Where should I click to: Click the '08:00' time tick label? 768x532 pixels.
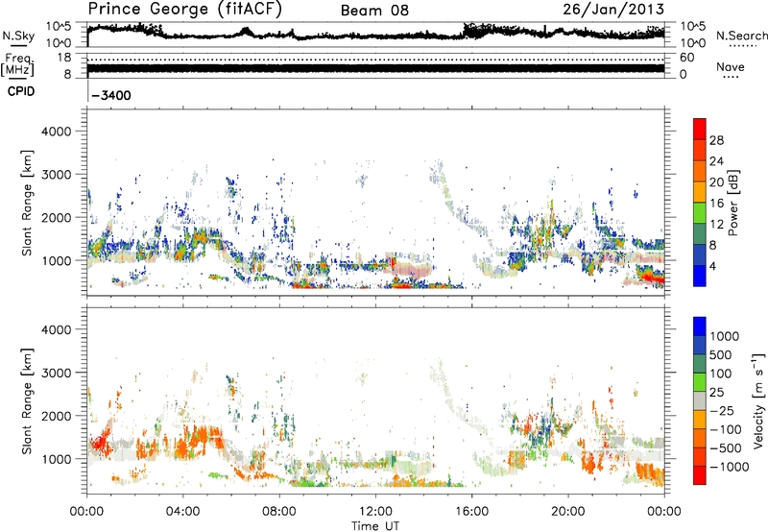(x=279, y=512)
